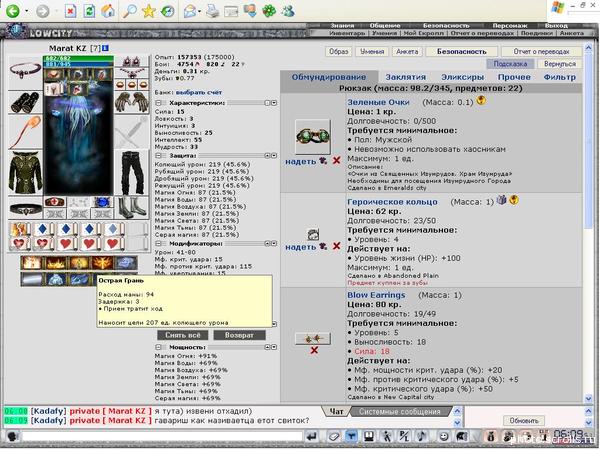Click gold coin icon next to Зеленые Очки
This screenshot has height=450, width=600.
(x=481, y=101)
